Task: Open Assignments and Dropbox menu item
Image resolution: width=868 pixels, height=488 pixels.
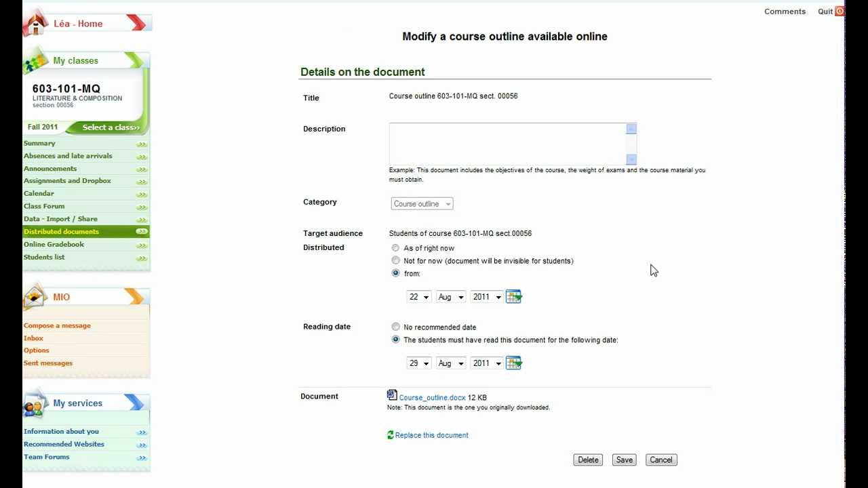Action: coord(67,181)
